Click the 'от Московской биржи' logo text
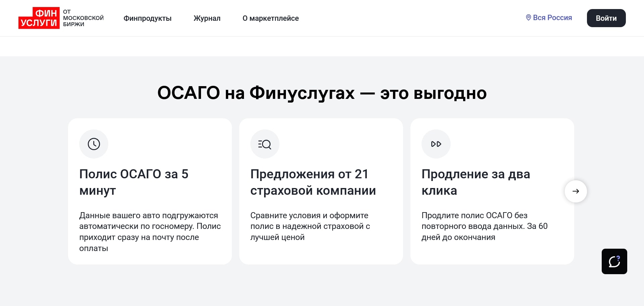This screenshot has width=644, height=306. pos(83,18)
